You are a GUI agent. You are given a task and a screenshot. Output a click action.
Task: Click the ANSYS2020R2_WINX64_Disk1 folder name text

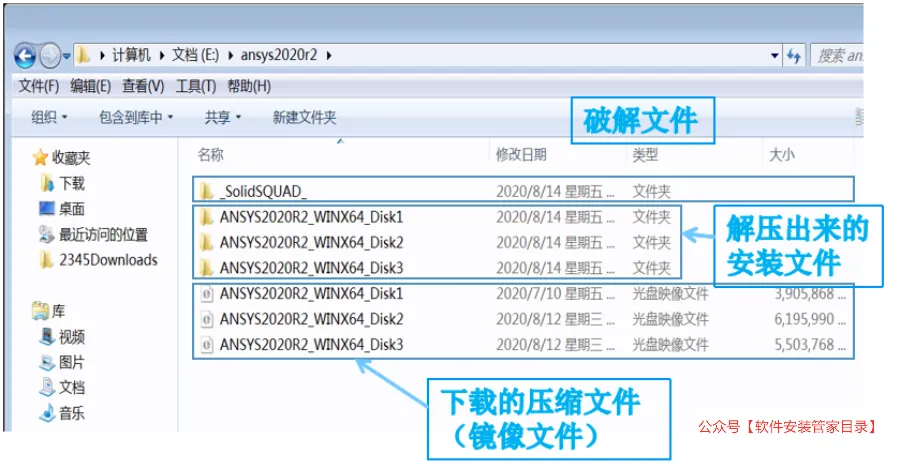pyautogui.click(x=312, y=217)
